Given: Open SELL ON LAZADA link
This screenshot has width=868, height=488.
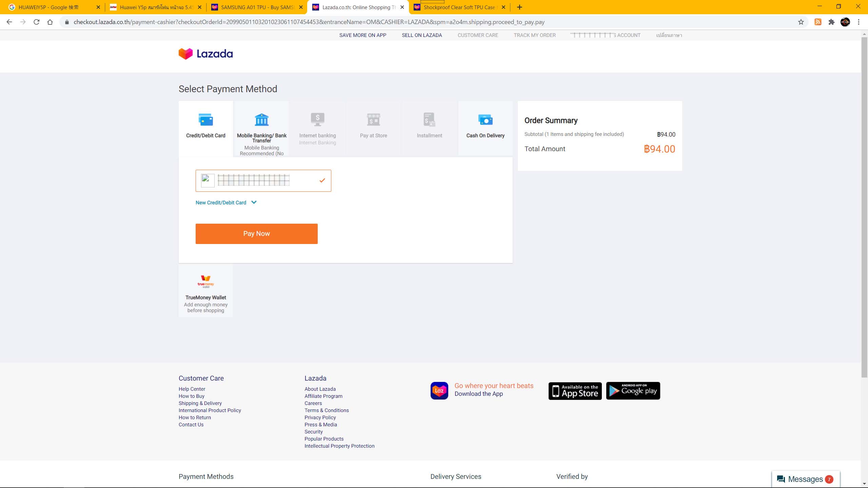Looking at the screenshot, I should coord(422,35).
